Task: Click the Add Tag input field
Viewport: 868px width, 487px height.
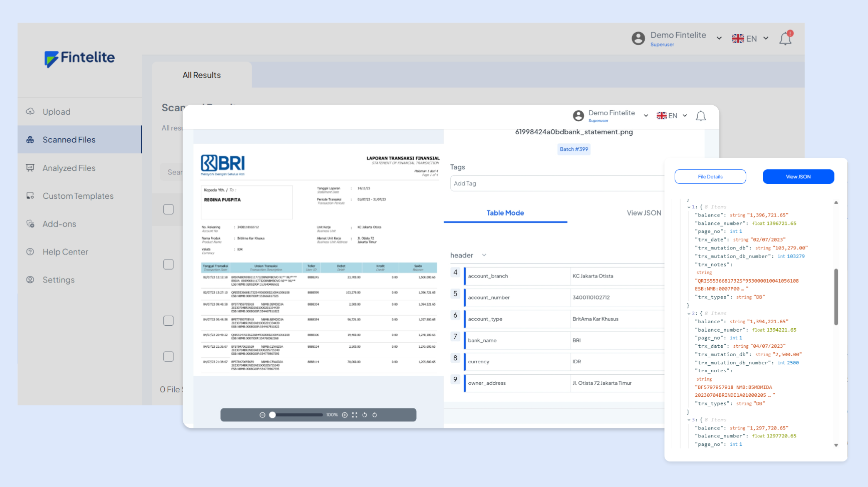Action: coord(556,183)
